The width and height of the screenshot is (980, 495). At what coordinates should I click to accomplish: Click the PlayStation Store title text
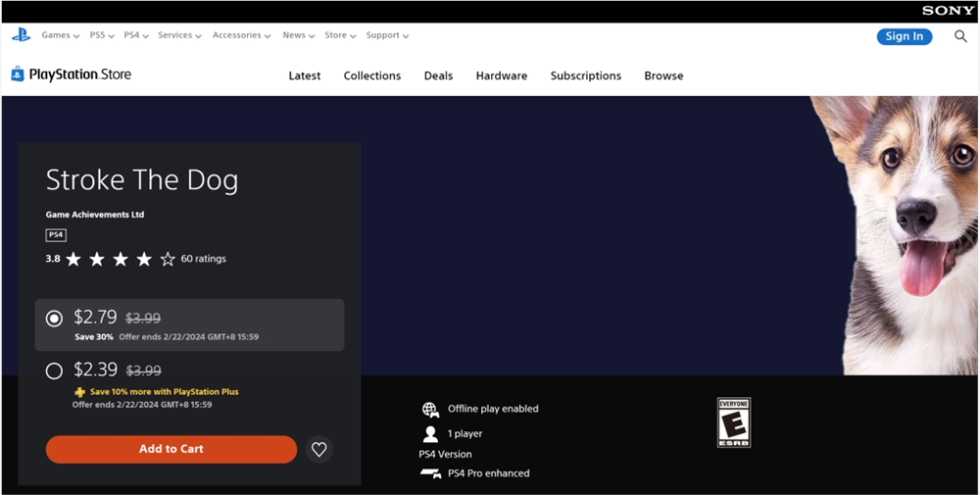[x=80, y=74]
